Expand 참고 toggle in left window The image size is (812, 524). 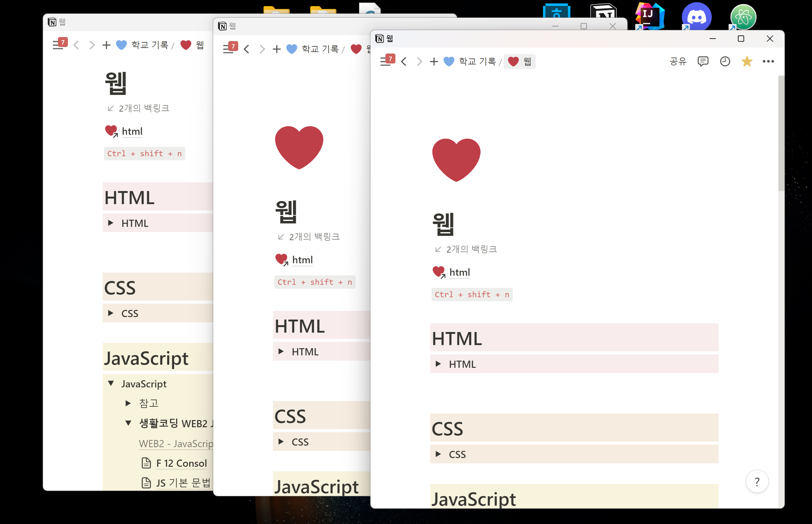[128, 404]
